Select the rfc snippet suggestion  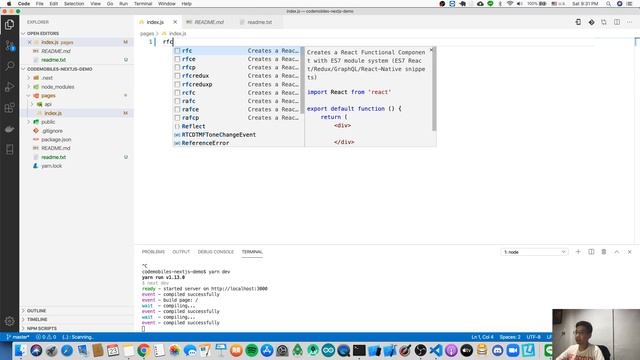coord(238,51)
